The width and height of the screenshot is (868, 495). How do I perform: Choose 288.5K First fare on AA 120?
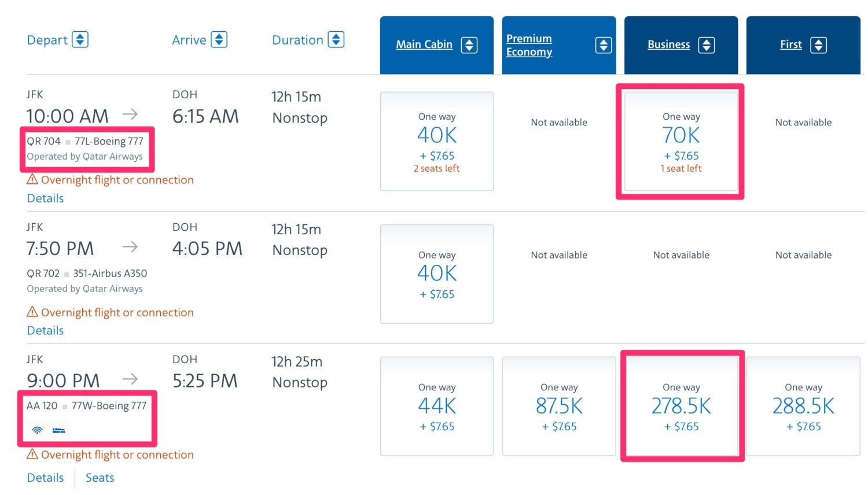click(803, 406)
